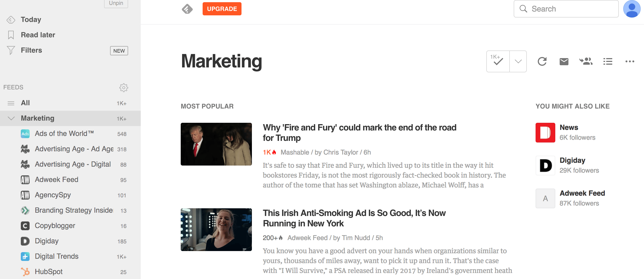Expand the All feeds section
The image size is (644, 279).
[25, 103]
